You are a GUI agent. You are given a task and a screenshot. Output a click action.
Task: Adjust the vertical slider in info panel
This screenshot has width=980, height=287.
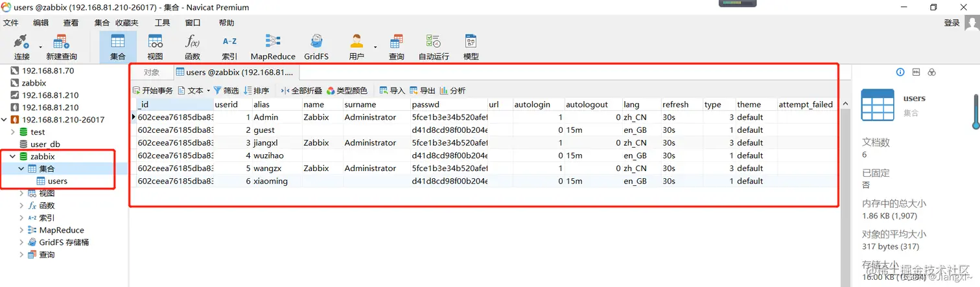[x=976, y=111]
